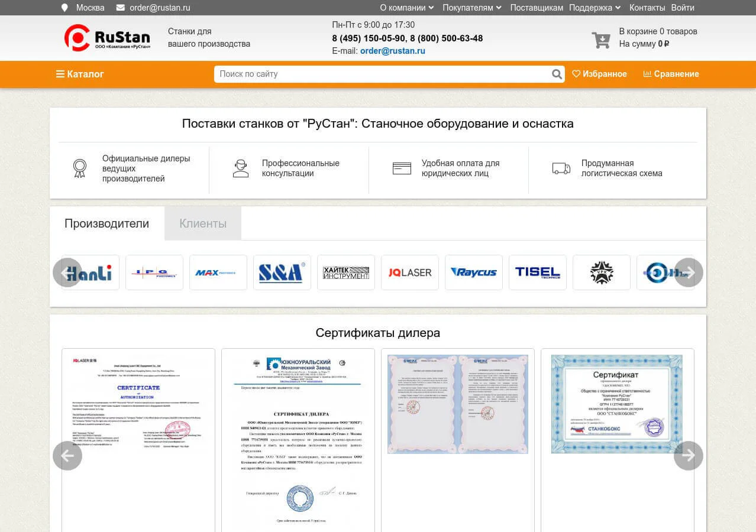
Task: Click the Избранное link
Action: (x=599, y=74)
